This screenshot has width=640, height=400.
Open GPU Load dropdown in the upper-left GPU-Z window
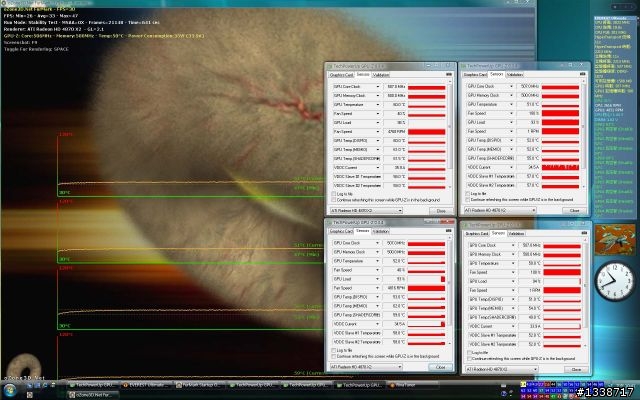[x=378, y=123]
